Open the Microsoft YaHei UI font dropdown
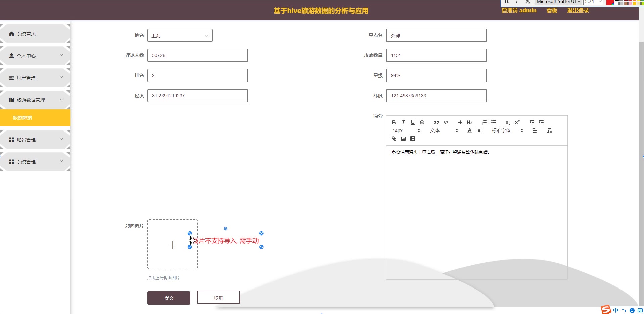Screen dimensions: 644x314 pyautogui.click(x=558, y=2)
